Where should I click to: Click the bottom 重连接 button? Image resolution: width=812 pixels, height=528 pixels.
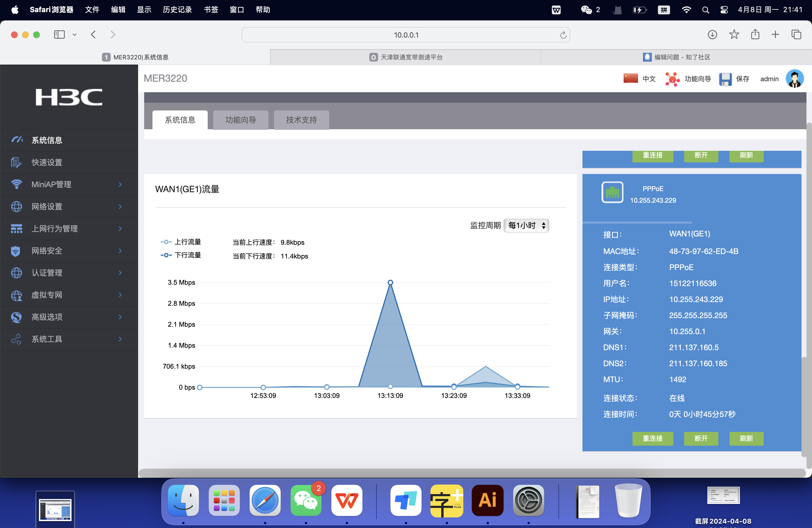click(652, 438)
